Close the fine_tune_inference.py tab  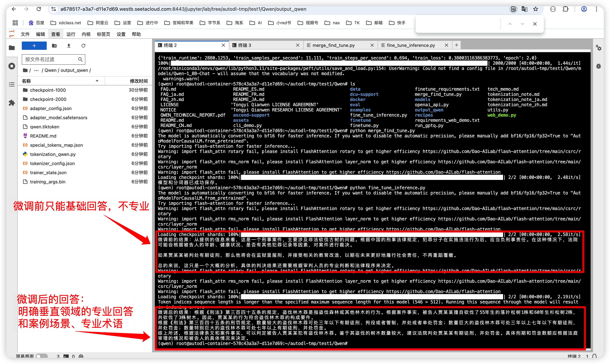446,45
